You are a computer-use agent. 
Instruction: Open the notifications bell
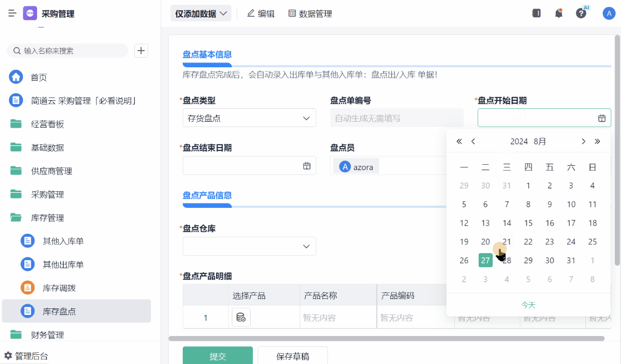tap(558, 13)
